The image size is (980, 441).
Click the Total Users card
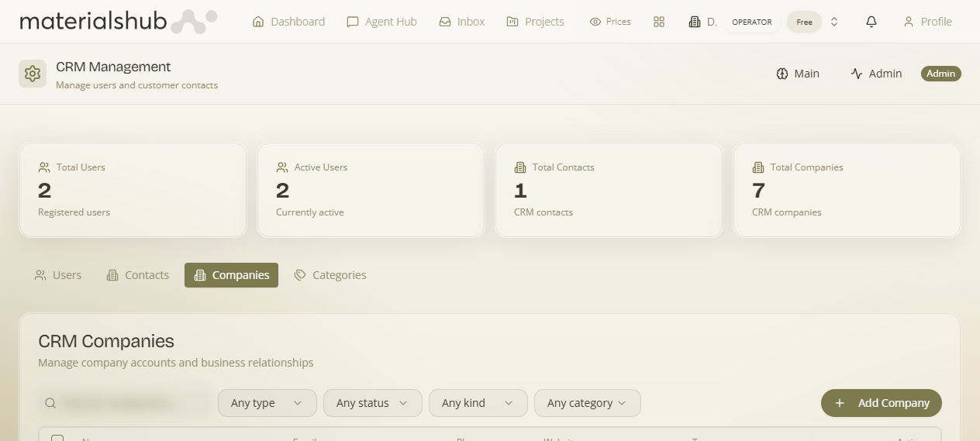coord(133,190)
